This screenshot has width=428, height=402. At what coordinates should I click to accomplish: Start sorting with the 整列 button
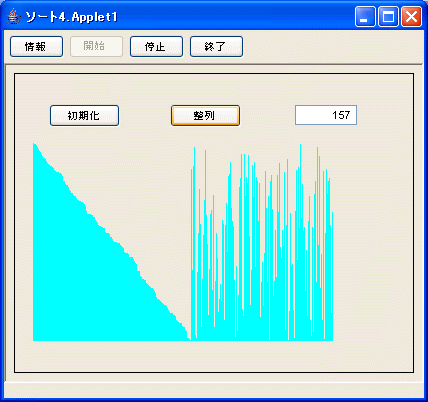[x=205, y=116]
